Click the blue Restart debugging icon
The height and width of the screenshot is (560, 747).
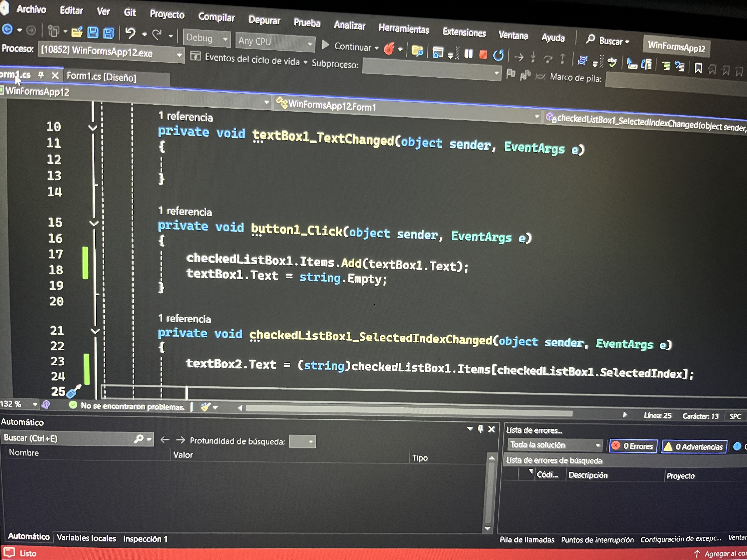[498, 55]
